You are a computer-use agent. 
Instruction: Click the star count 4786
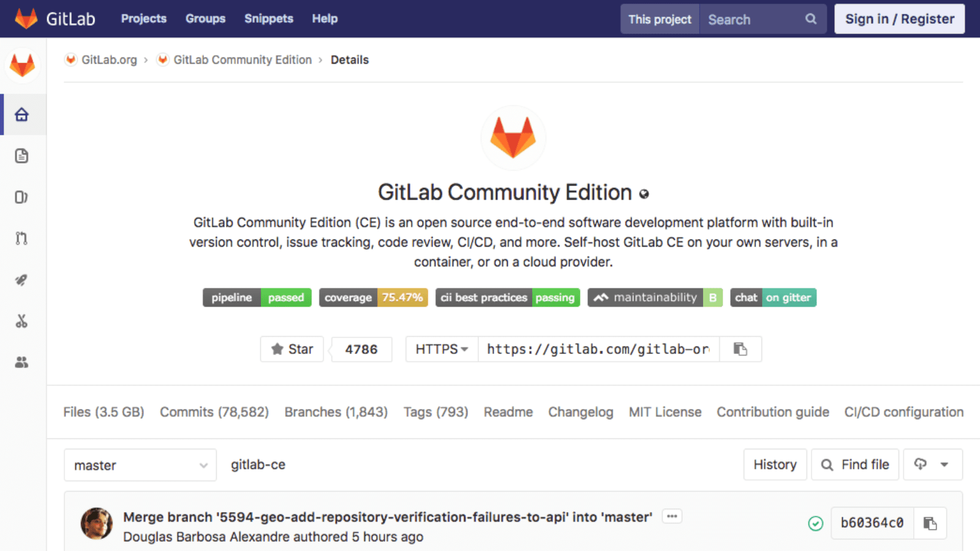coord(361,349)
